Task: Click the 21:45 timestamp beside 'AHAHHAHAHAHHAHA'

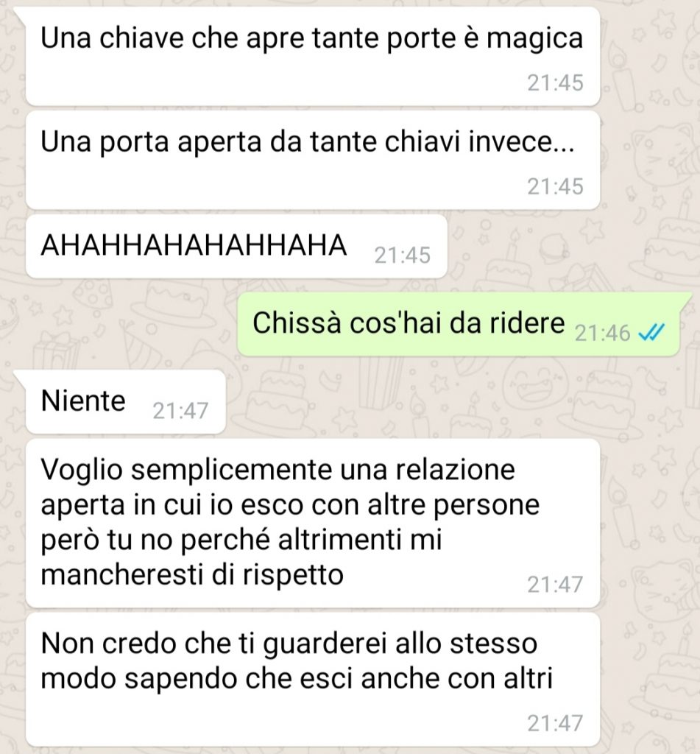Action: pos(403,256)
